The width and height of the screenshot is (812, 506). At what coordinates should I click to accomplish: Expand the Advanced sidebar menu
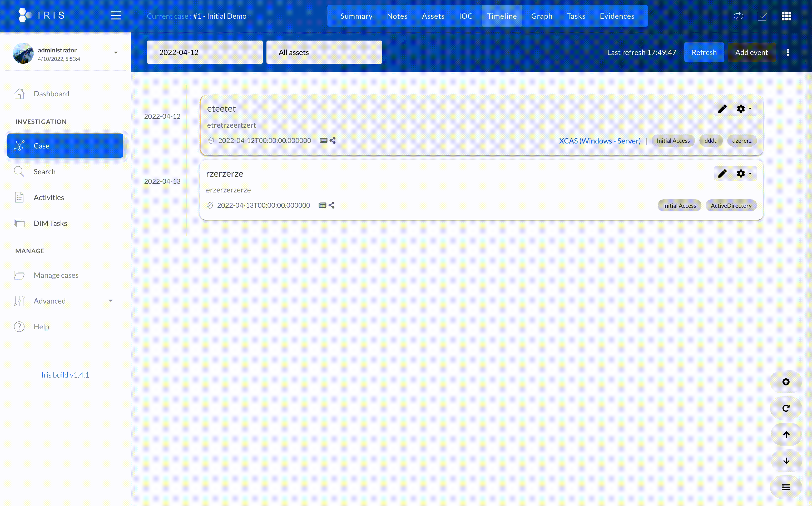pyautogui.click(x=111, y=301)
